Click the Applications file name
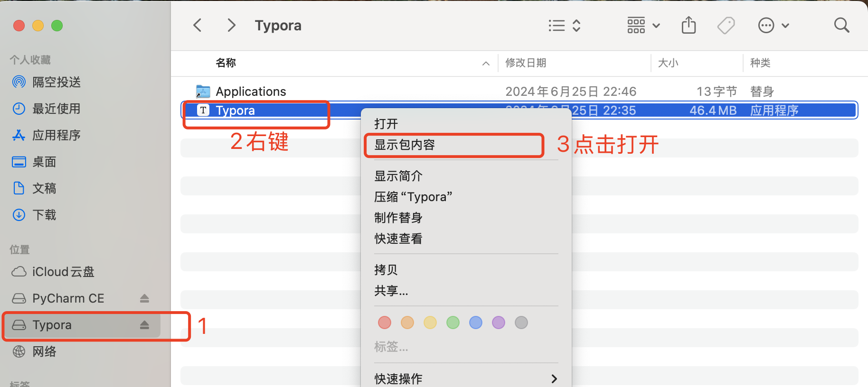 [251, 91]
